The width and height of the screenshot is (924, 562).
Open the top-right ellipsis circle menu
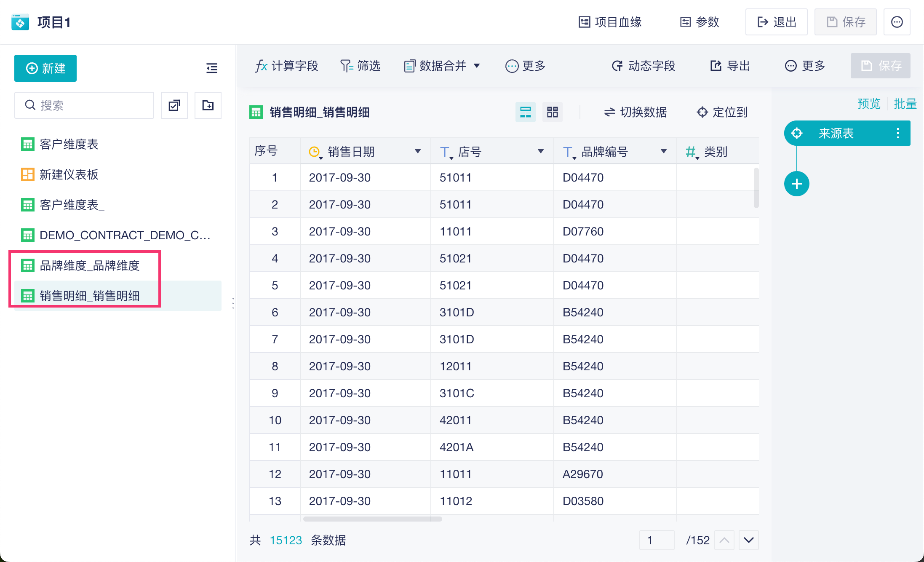(x=897, y=22)
